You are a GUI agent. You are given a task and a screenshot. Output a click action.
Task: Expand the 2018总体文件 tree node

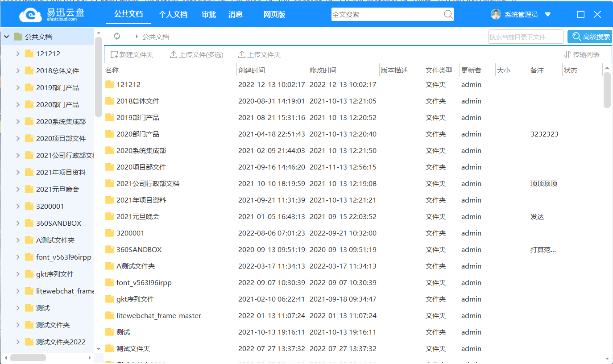pos(17,70)
